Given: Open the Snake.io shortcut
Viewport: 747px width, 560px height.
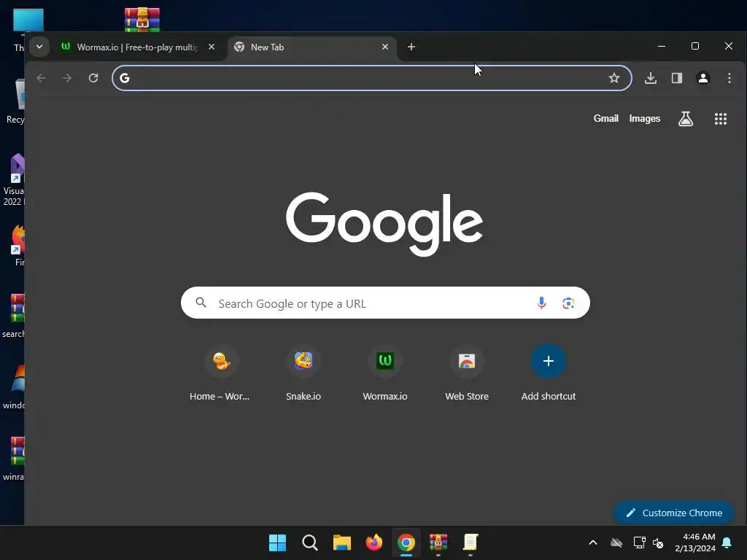Looking at the screenshot, I should (303, 374).
